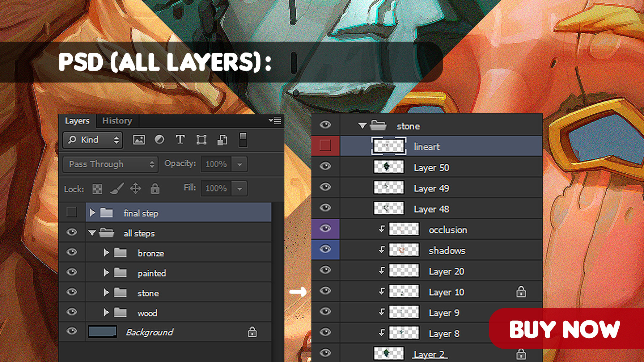Switch to the History tab
This screenshot has width=644, height=362.
point(117,121)
